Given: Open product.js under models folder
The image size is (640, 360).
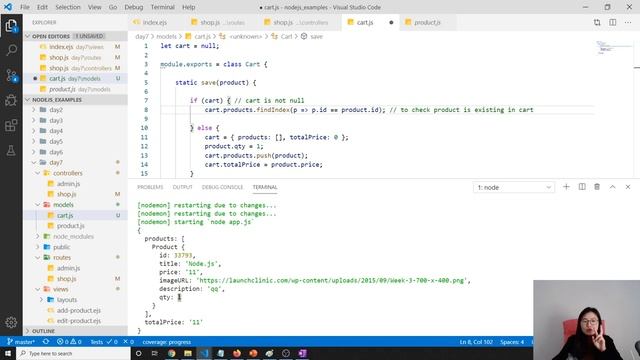Looking at the screenshot, I should pyautogui.click(x=71, y=226).
